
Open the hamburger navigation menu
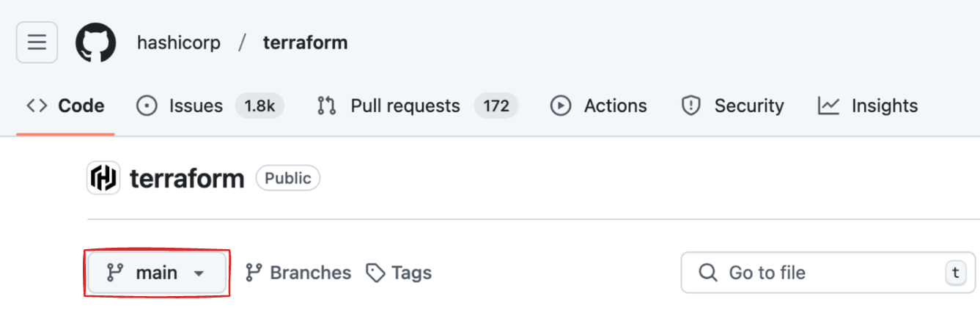pyautogui.click(x=37, y=43)
